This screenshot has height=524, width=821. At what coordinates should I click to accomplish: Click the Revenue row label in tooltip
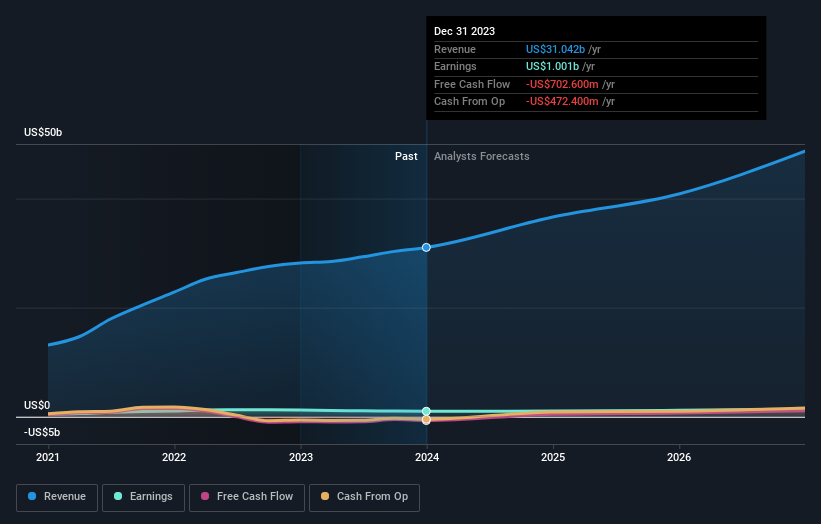(x=454, y=49)
